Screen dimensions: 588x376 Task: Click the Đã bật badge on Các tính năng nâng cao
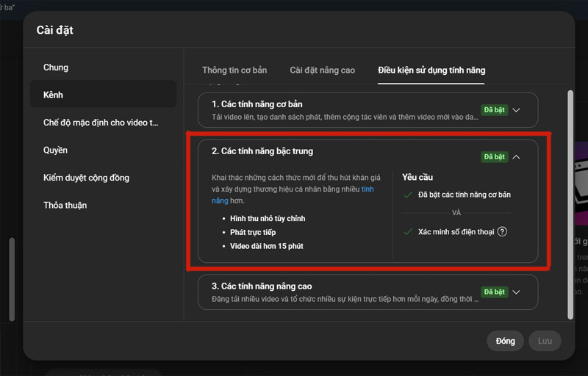coord(494,292)
